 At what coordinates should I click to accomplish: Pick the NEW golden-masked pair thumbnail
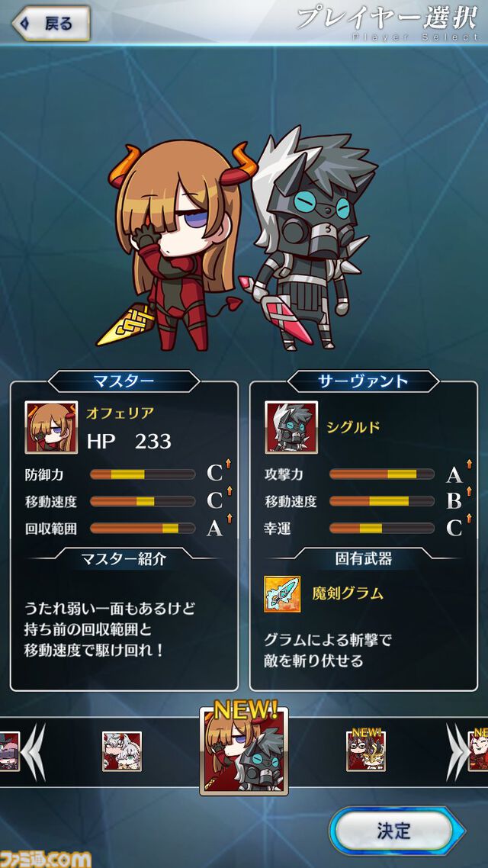(x=366, y=750)
